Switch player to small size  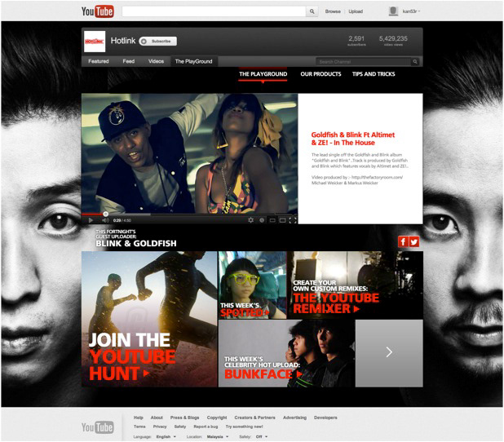pyautogui.click(x=272, y=220)
